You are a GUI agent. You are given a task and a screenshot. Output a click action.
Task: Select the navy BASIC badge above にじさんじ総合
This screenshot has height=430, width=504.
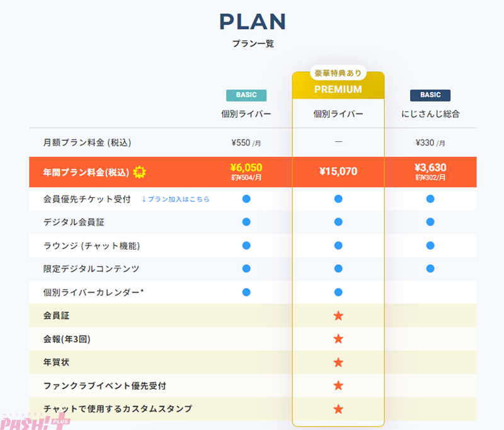click(x=430, y=95)
